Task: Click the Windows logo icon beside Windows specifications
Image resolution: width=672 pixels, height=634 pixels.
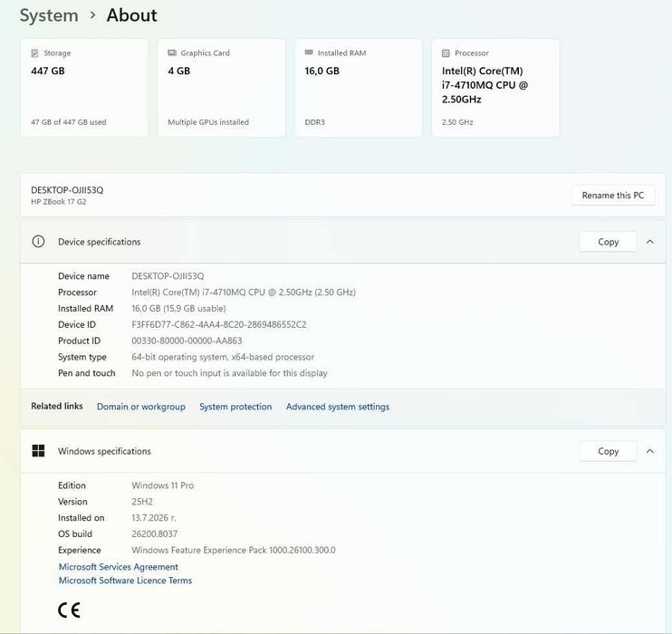Action: point(38,450)
